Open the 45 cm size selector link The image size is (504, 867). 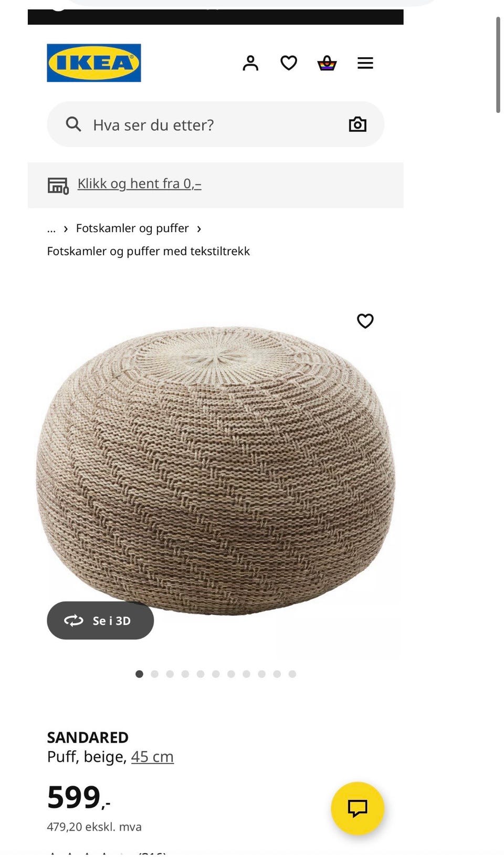(152, 757)
